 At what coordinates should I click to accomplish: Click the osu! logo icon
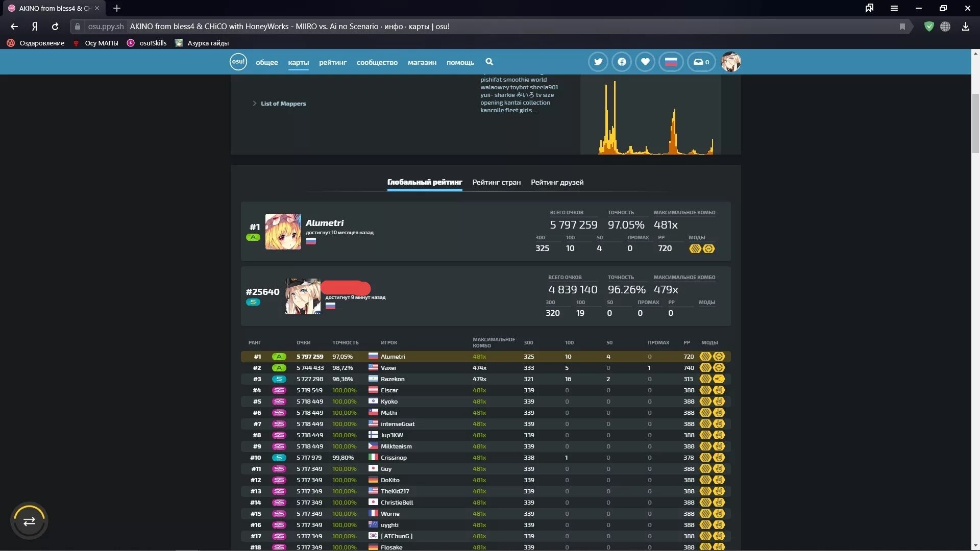pos(238,62)
